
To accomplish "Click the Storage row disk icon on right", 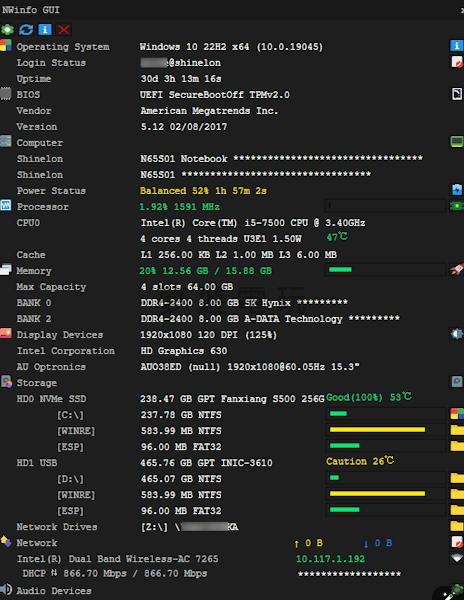I will 456,382.
